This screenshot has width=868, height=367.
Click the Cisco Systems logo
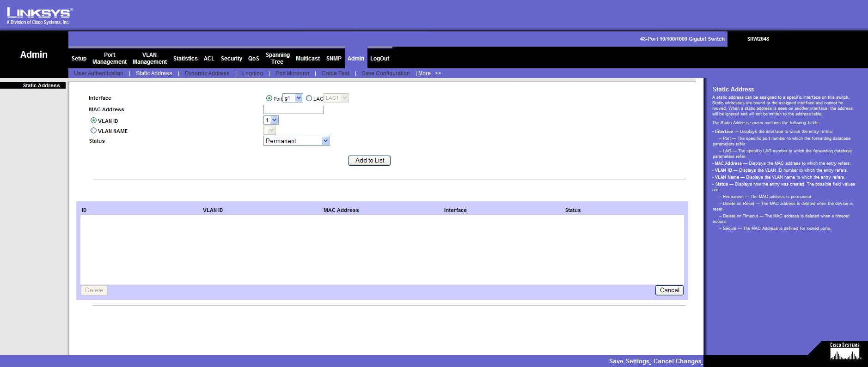point(844,352)
